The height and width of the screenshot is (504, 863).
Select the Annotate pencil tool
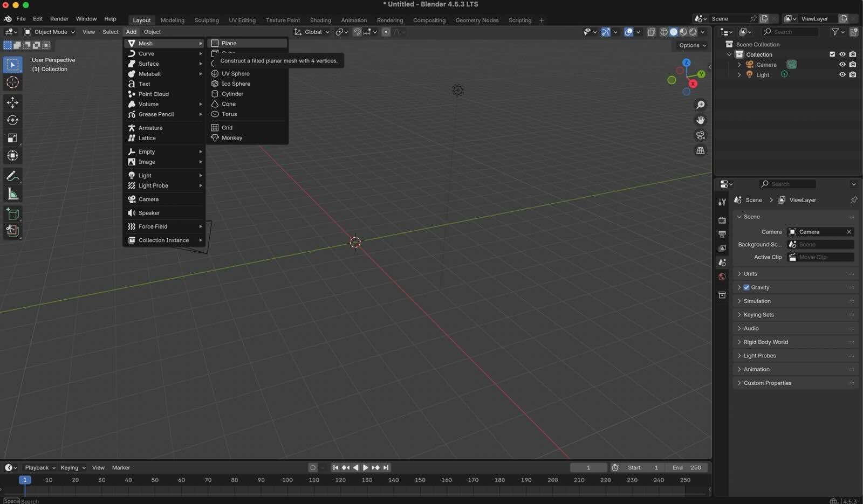(12, 176)
